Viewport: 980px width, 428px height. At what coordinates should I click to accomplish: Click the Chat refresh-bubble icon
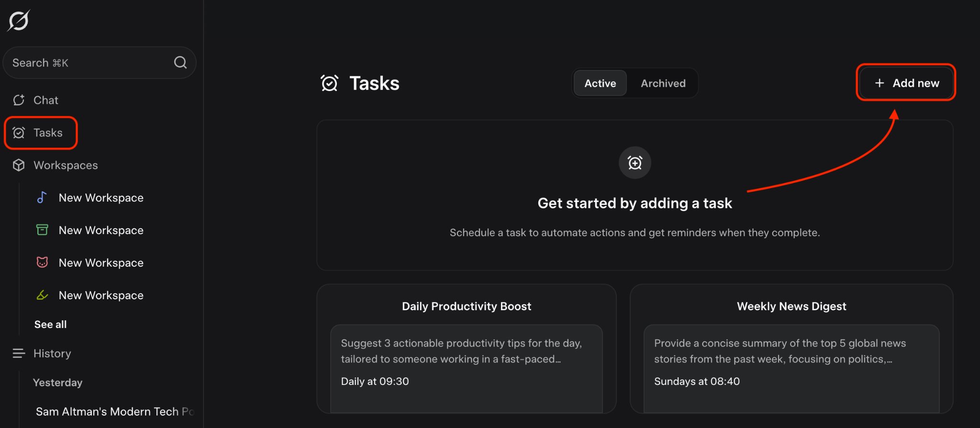click(19, 100)
